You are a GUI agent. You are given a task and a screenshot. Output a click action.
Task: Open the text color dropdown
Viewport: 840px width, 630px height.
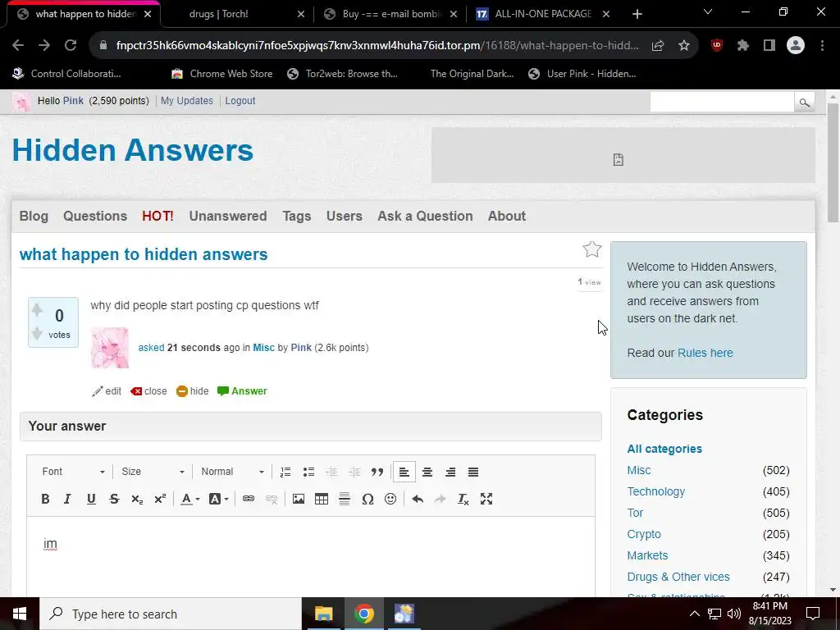(189, 500)
